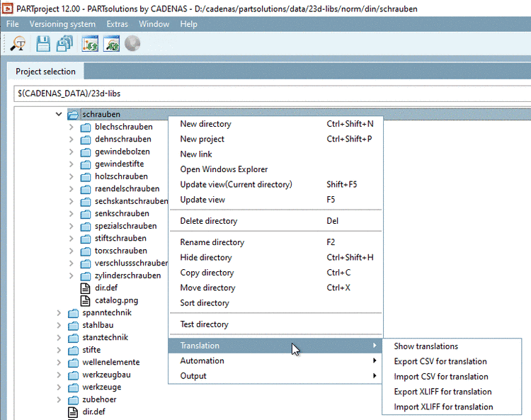Click the blechschrauben folder icon

point(86,127)
